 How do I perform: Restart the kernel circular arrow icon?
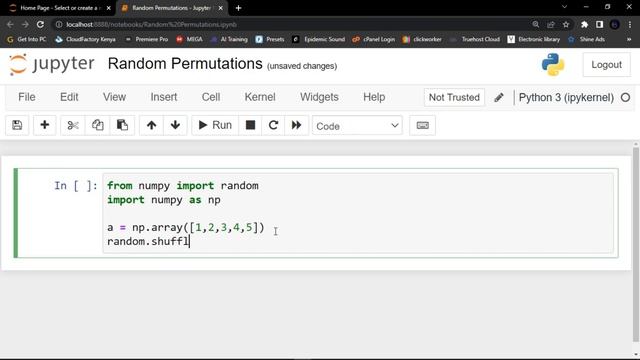click(273, 125)
